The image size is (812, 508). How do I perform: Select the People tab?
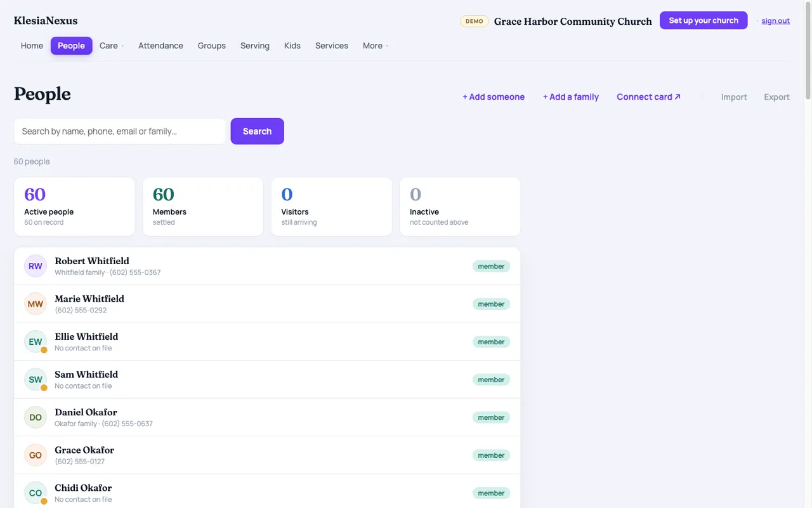[x=71, y=46]
